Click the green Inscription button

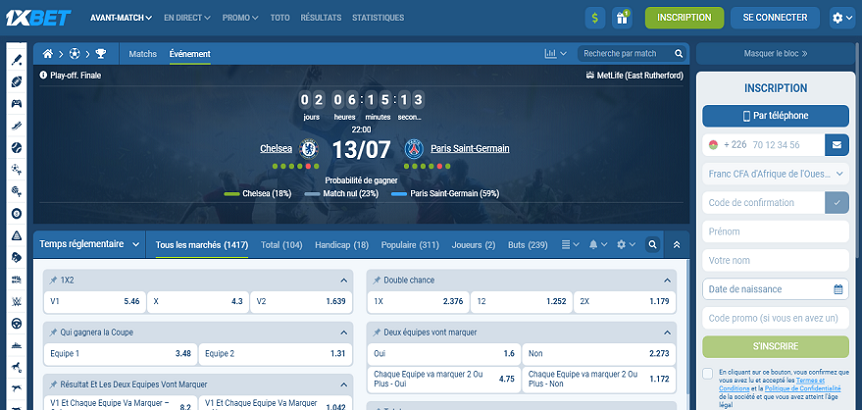[684, 18]
